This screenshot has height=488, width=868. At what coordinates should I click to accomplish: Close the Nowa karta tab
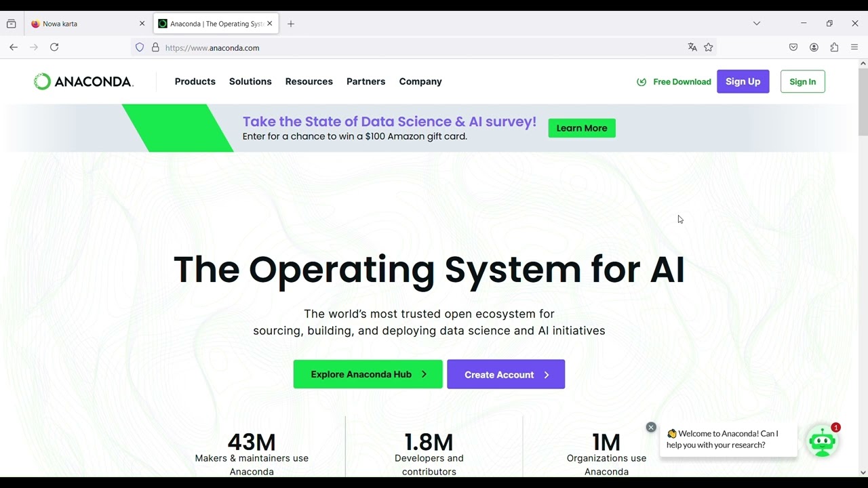[142, 24]
